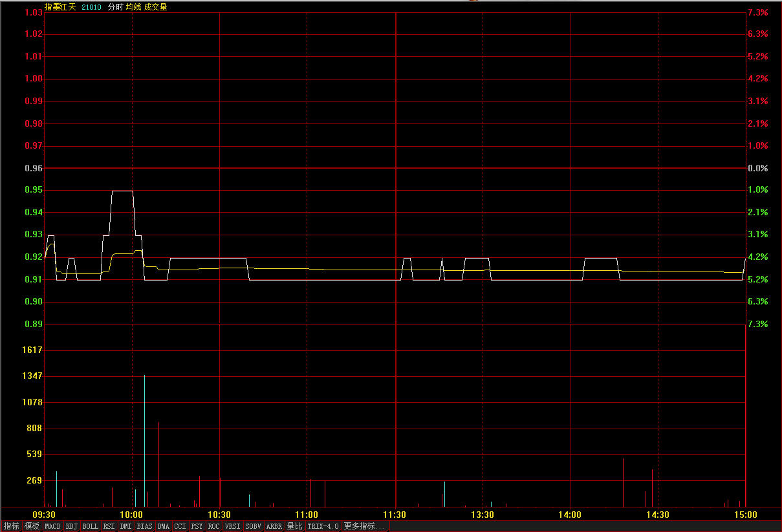The image size is (782, 532).
Task: Click the 0.91 price axis label
Action: coord(34,279)
